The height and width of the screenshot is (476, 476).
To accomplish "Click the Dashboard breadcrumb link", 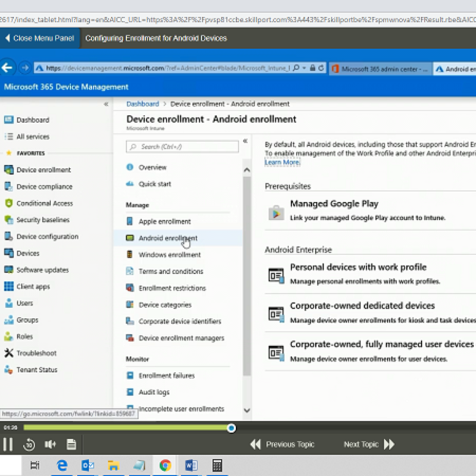I will (x=142, y=104).
